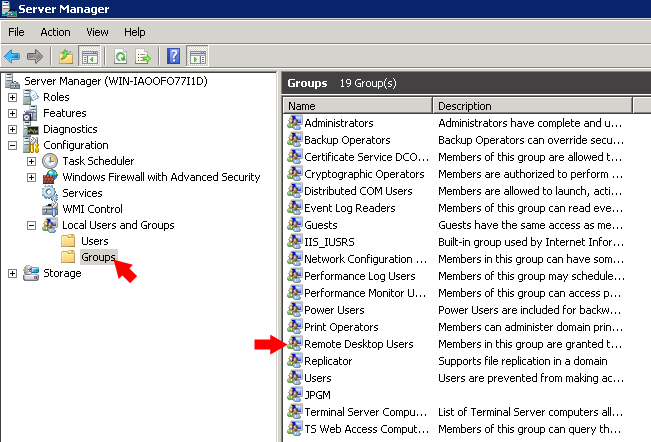Select the Users group in list

(318, 378)
